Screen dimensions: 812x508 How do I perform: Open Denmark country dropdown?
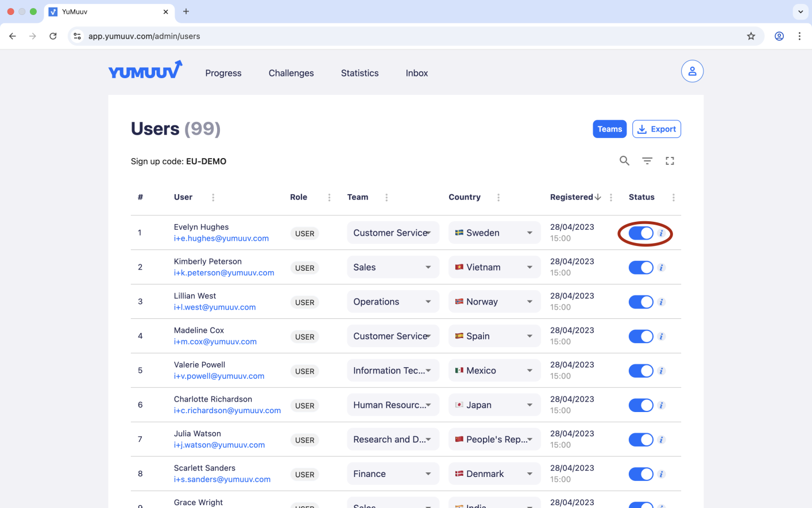[x=494, y=474]
